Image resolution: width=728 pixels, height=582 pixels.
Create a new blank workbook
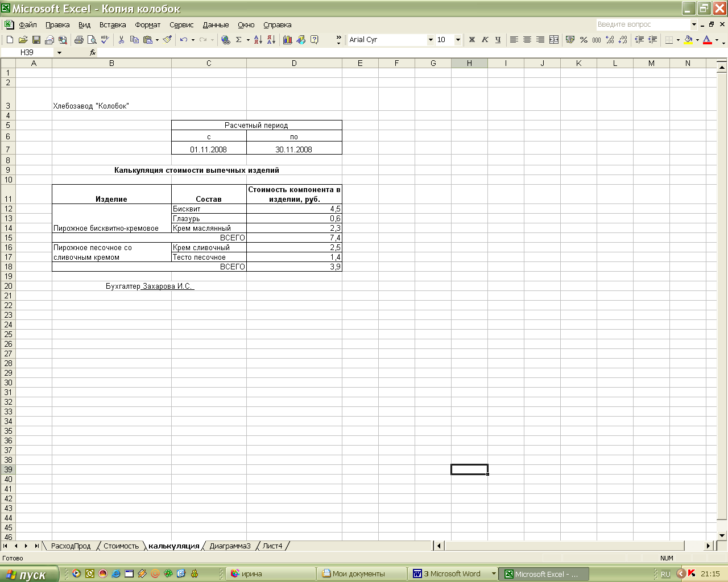[x=10, y=40]
